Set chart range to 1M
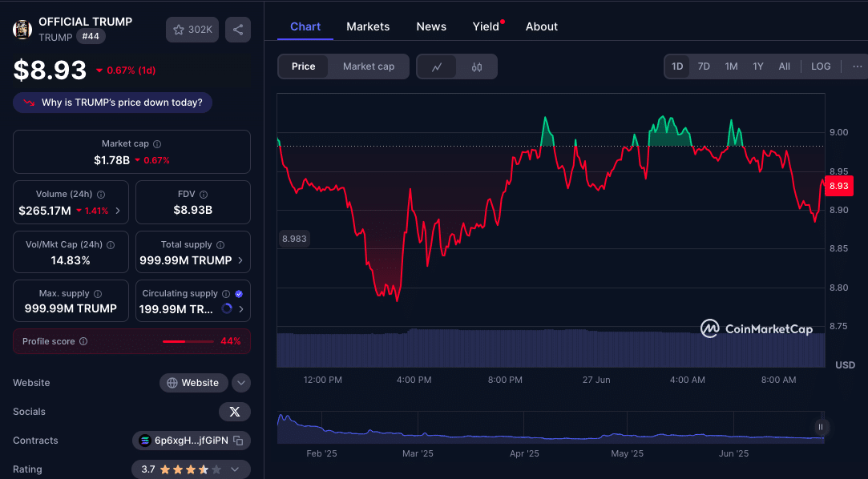This screenshot has height=479, width=868. tap(731, 66)
